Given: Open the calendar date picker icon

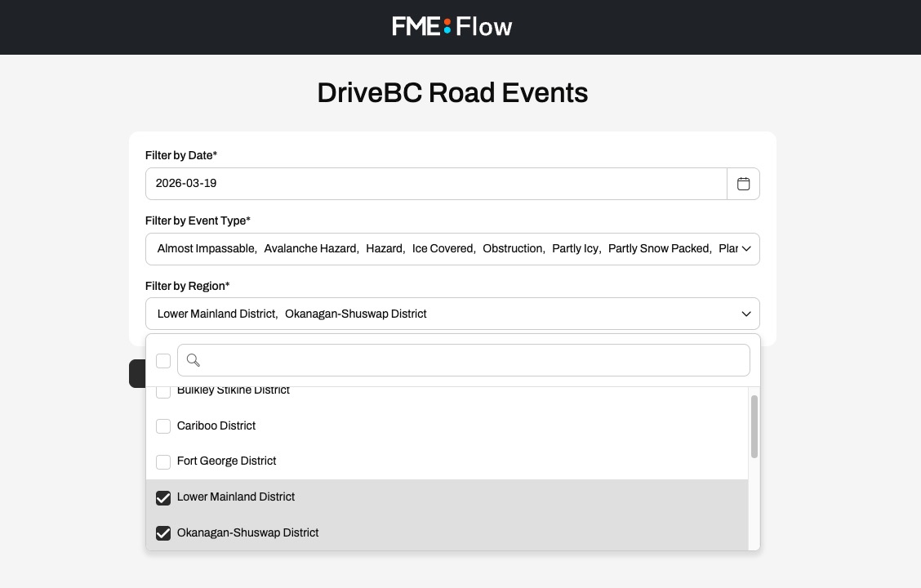Looking at the screenshot, I should [x=743, y=184].
